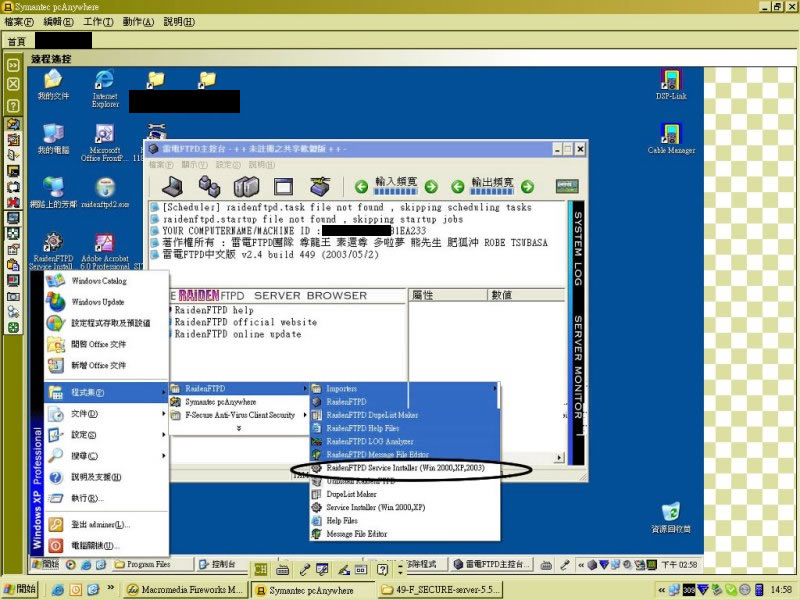Image resolution: width=800 pixels, height=600 pixels.
Task: Expand hidden tray icons on the host taskbar
Action: (x=661, y=590)
